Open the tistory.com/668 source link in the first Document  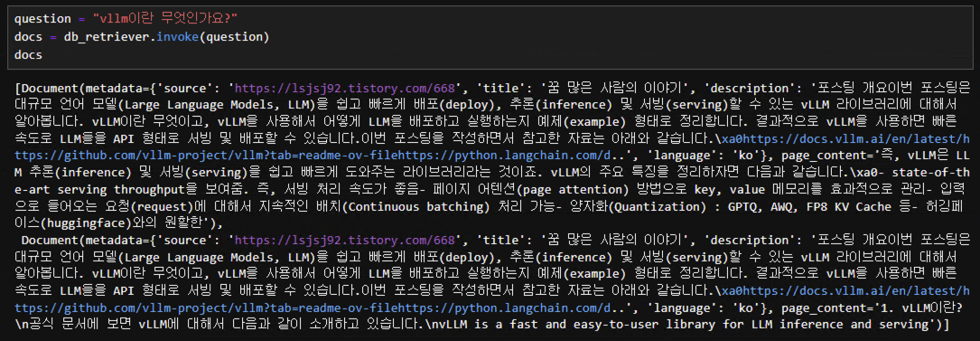pos(344,89)
